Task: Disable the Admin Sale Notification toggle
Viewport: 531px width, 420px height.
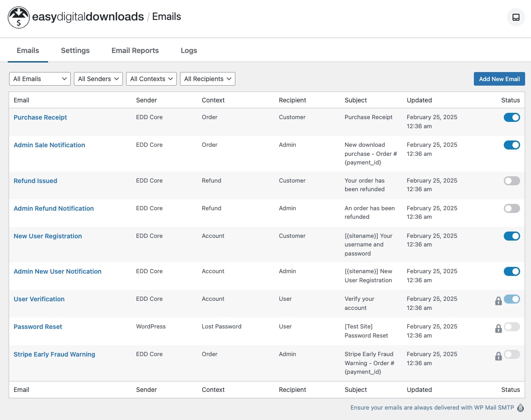Action: pyautogui.click(x=512, y=145)
